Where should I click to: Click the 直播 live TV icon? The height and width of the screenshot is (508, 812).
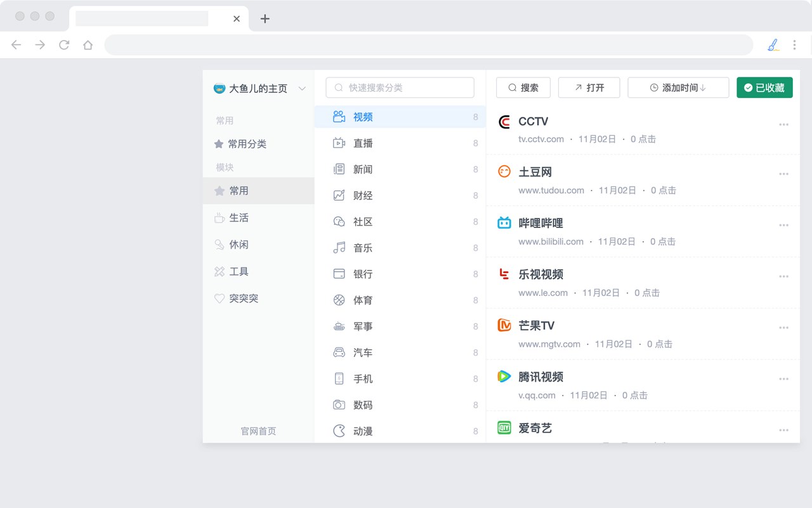(x=339, y=143)
